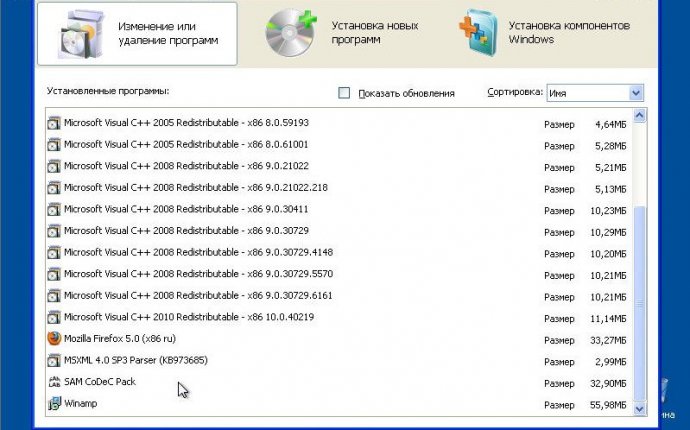The height and width of the screenshot is (430, 690).
Task: Click the 'Установленные программы:' label
Action: coord(108,91)
